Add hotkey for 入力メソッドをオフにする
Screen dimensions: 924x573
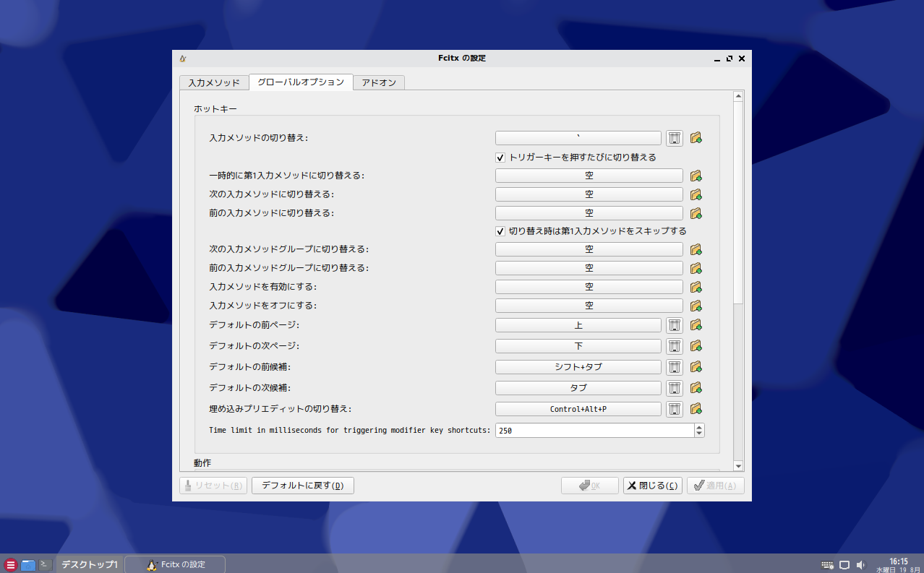(x=696, y=306)
